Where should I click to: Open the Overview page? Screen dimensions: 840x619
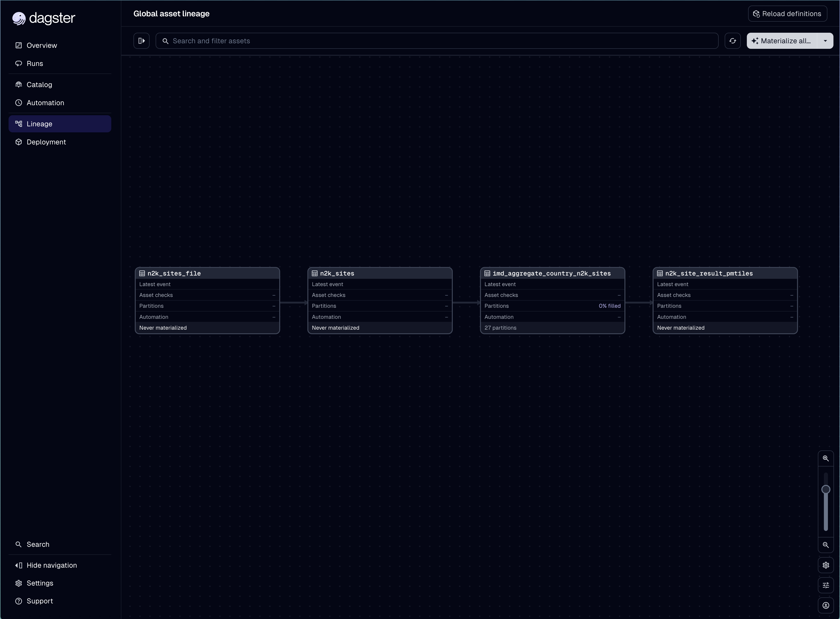tap(60, 45)
